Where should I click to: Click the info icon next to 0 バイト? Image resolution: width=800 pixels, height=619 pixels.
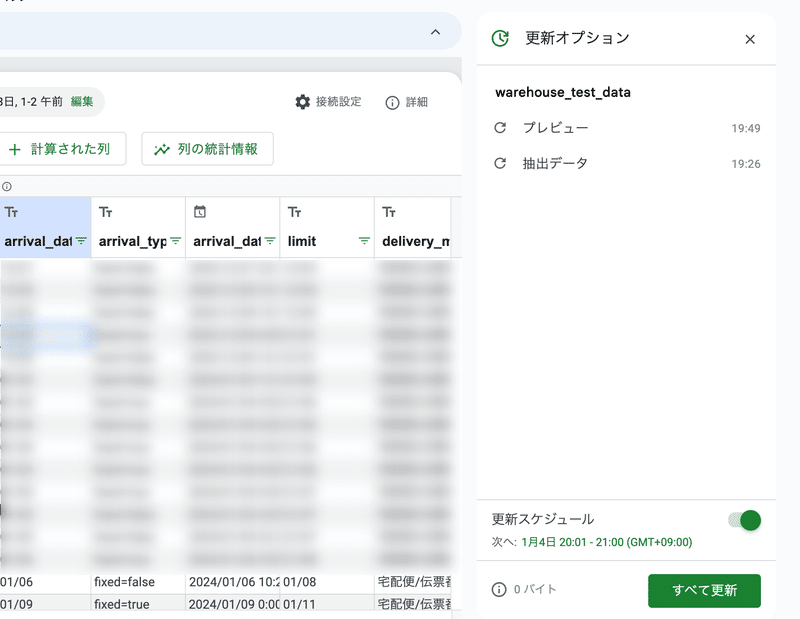(498, 589)
